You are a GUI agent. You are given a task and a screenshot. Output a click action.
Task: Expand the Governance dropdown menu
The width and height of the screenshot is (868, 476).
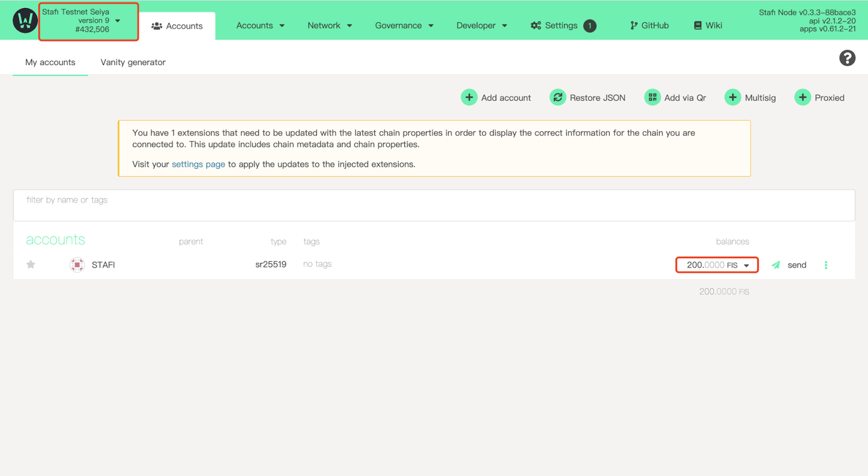[404, 25]
